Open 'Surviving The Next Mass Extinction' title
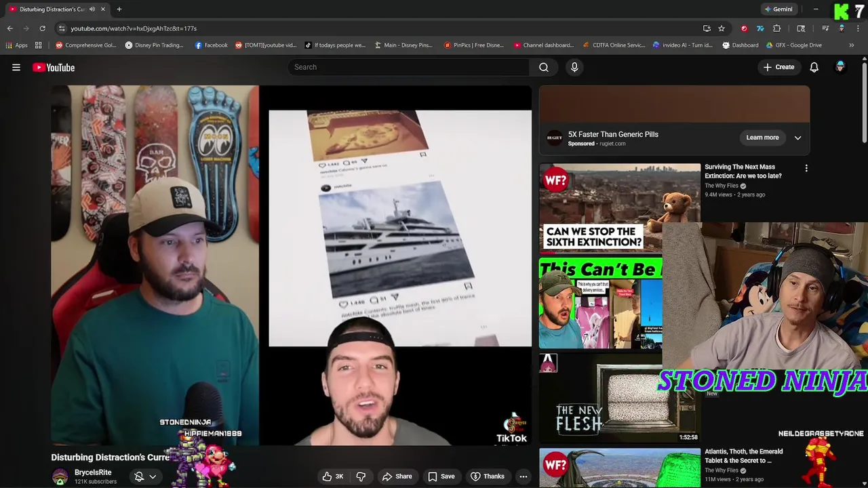The width and height of the screenshot is (868, 488). pos(743,171)
